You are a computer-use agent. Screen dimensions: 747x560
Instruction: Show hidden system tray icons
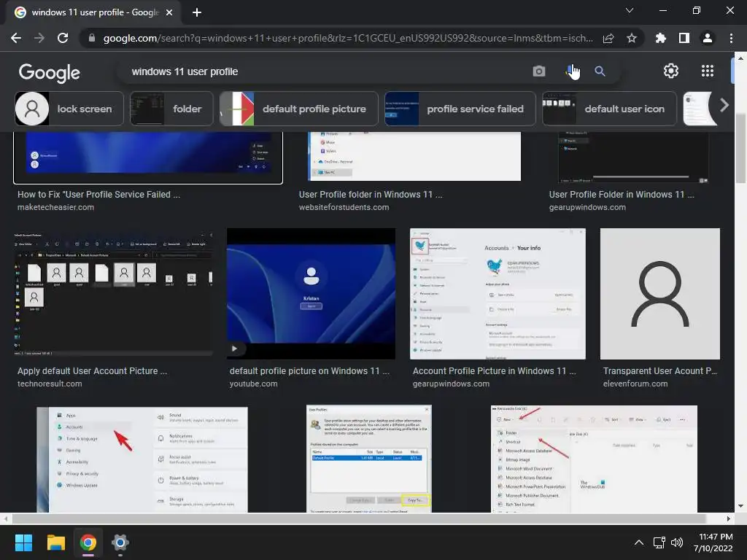(x=639, y=542)
